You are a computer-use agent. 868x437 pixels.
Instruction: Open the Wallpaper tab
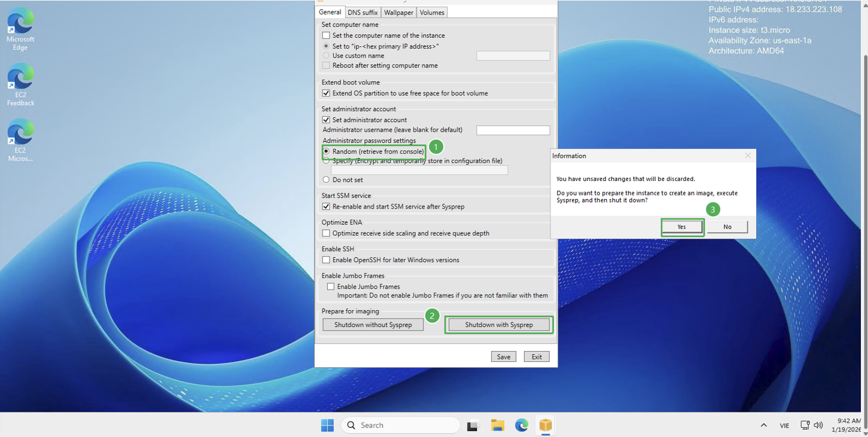398,12
